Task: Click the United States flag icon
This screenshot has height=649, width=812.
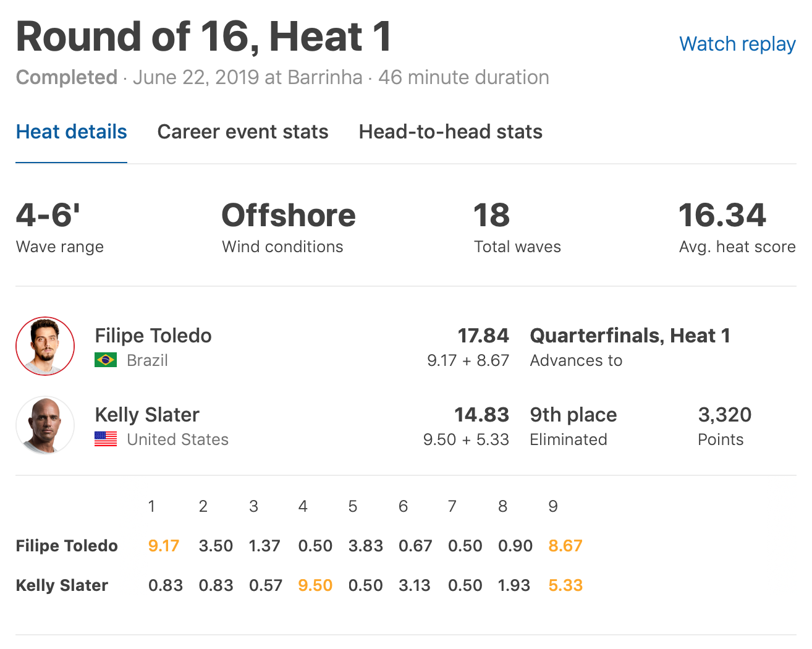Action: click(x=106, y=439)
